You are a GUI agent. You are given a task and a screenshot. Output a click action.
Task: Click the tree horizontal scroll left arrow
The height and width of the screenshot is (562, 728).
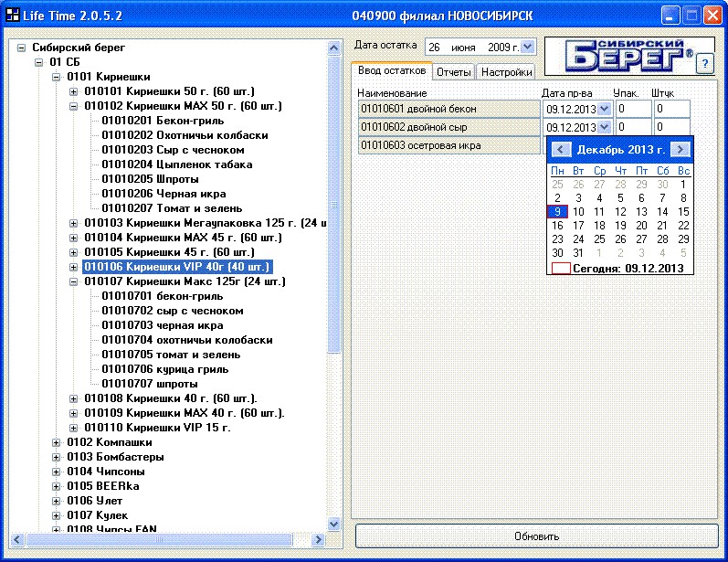(17, 539)
